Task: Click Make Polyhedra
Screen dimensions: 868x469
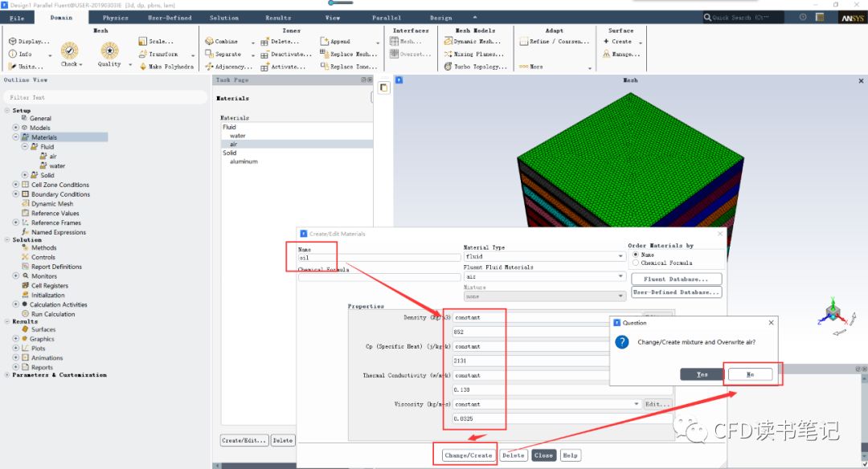Action: [166, 67]
